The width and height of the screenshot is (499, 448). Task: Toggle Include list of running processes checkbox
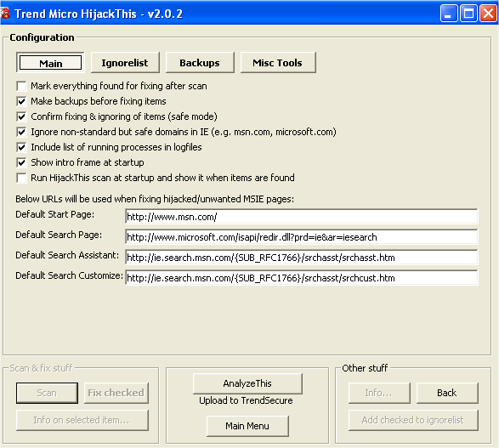click(x=21, y=147)
